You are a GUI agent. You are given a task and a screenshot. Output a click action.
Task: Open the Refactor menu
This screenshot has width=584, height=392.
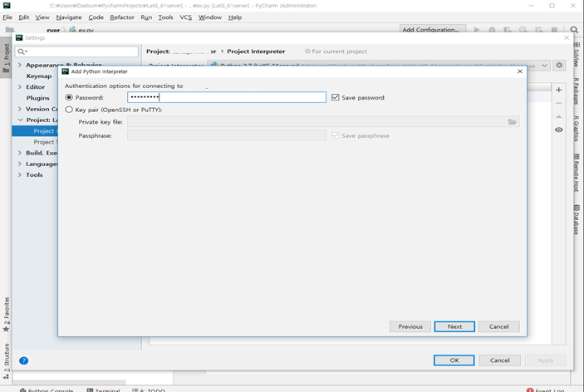coord(122,17)
